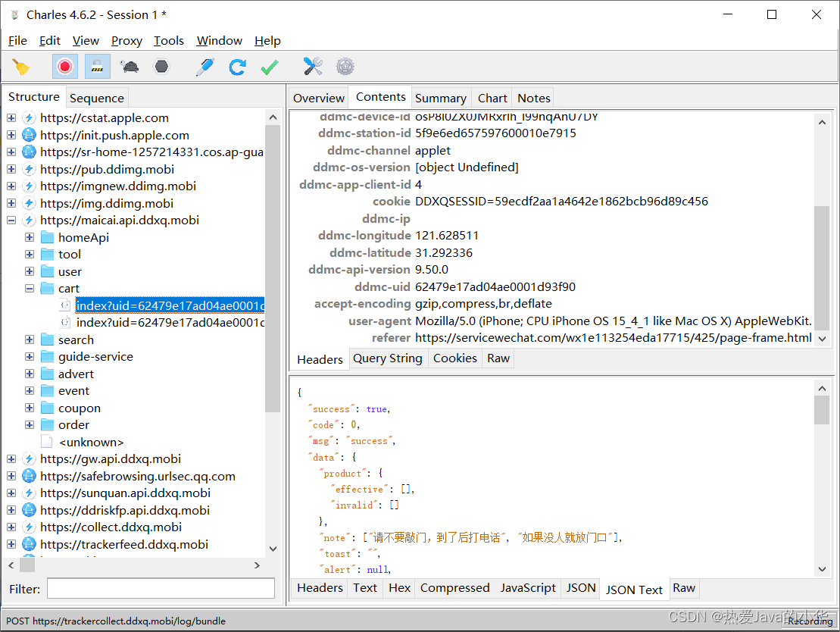The width and height of the screenshot is (840, 632).
Task: Open the Tools menu
Action: [x=169, y=41]
